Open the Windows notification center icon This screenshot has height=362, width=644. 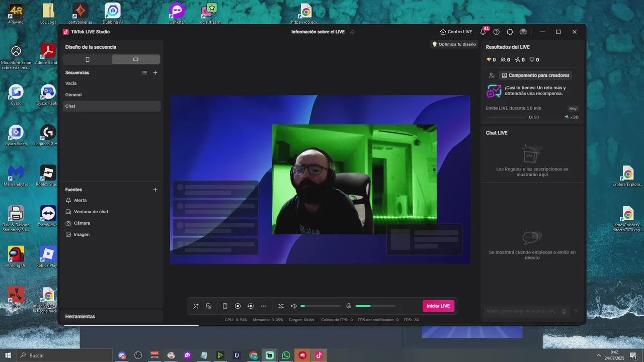633,355
